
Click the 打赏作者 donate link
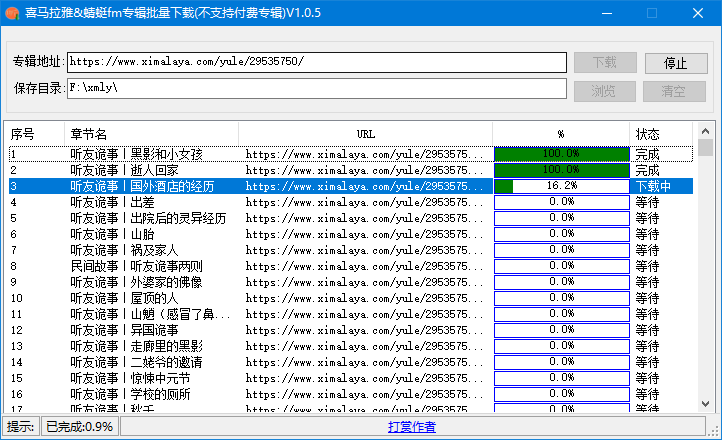(x=411, y=427)
